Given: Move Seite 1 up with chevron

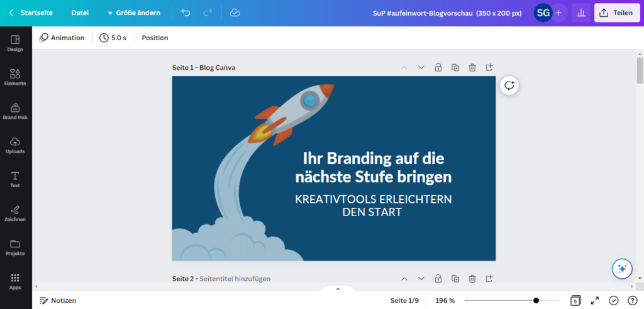Looking at the screenshot, I should (404, 67).
